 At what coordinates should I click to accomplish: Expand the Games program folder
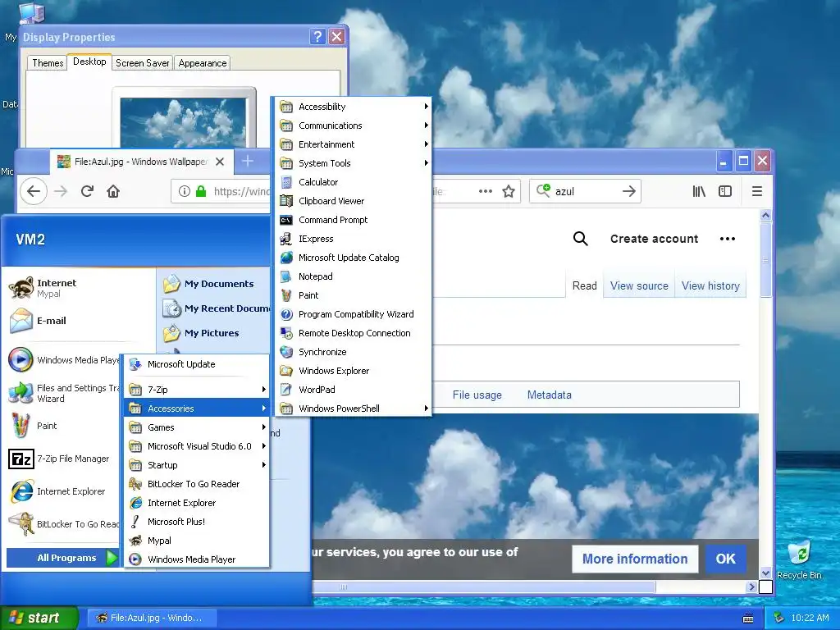click(196, 427)
